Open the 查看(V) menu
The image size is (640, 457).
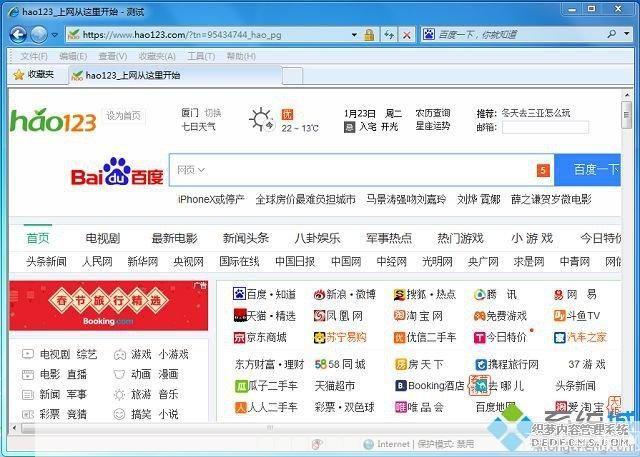[112, 56]
